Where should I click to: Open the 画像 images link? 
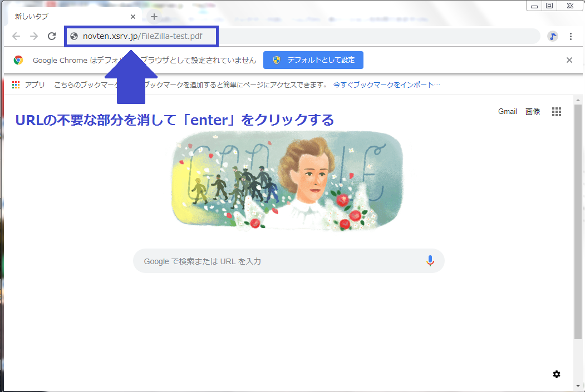tap(533, 112)
